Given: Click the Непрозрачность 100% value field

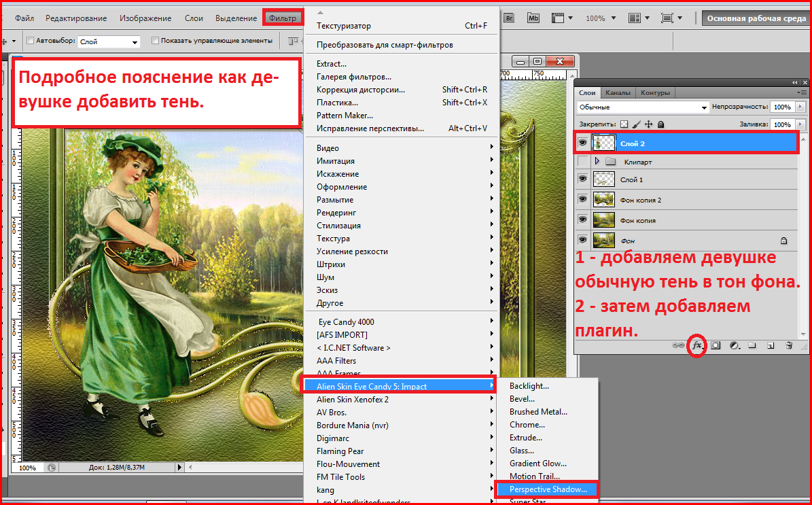Looking at the screenshot, I should pos(783,107).
